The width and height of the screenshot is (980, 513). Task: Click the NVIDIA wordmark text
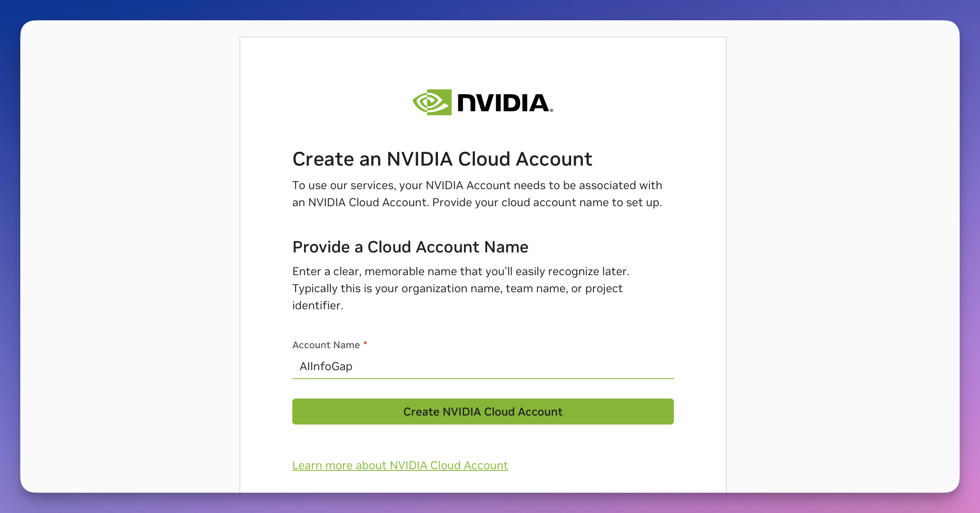click(503, 103)
